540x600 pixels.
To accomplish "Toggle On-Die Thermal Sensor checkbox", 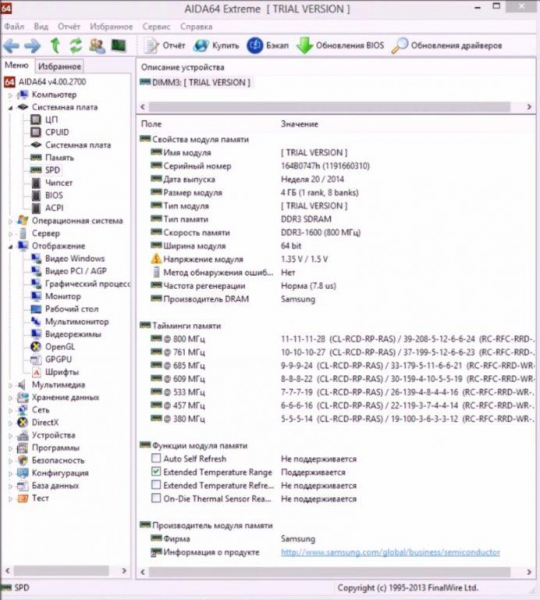I will pyautogui.click(x=156, y=499).
